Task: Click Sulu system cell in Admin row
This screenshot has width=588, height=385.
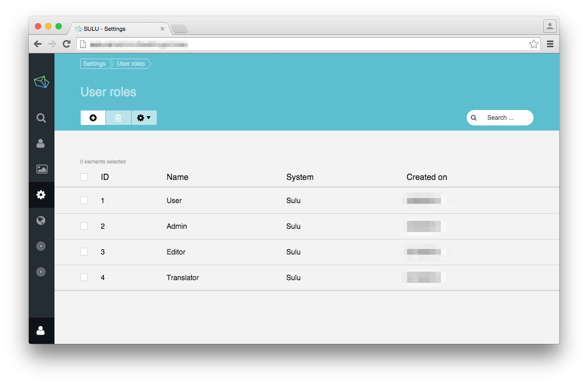Action: [x=293, y=226]
